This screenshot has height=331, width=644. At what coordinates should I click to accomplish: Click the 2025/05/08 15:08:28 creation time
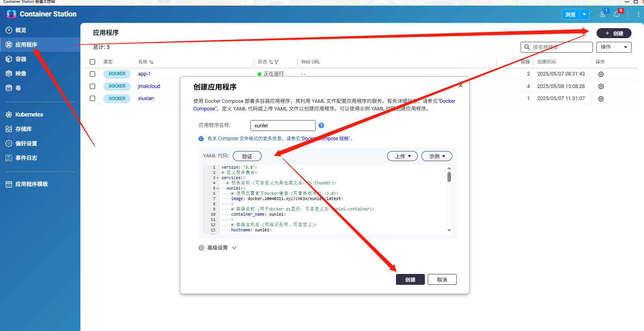(x=561, y=86)
